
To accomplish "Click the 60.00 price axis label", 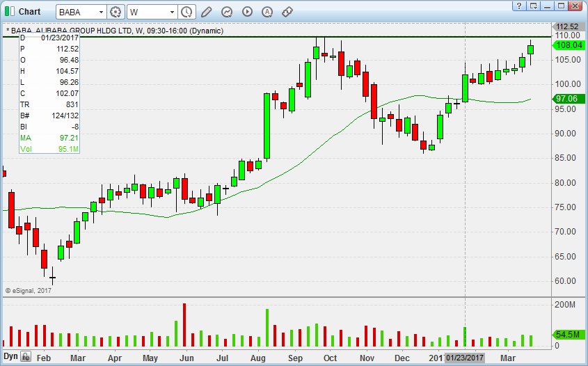I will [x=565, y=281].
